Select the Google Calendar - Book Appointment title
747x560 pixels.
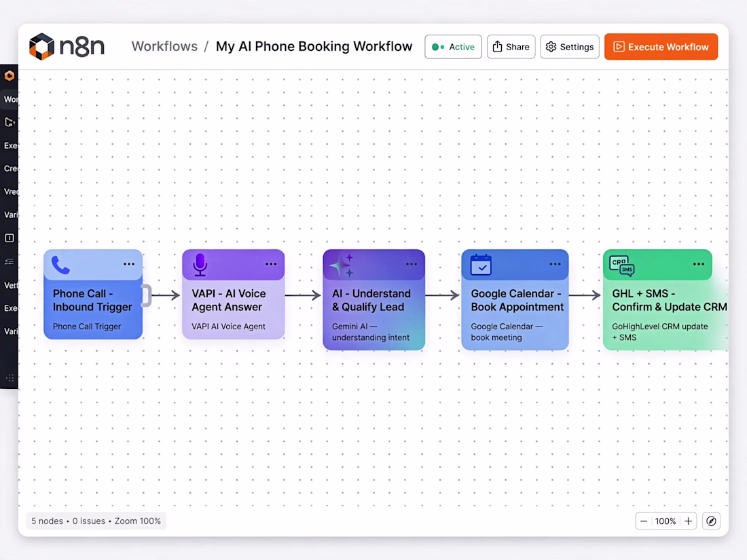pyautogui.click(x=517, y=300)
